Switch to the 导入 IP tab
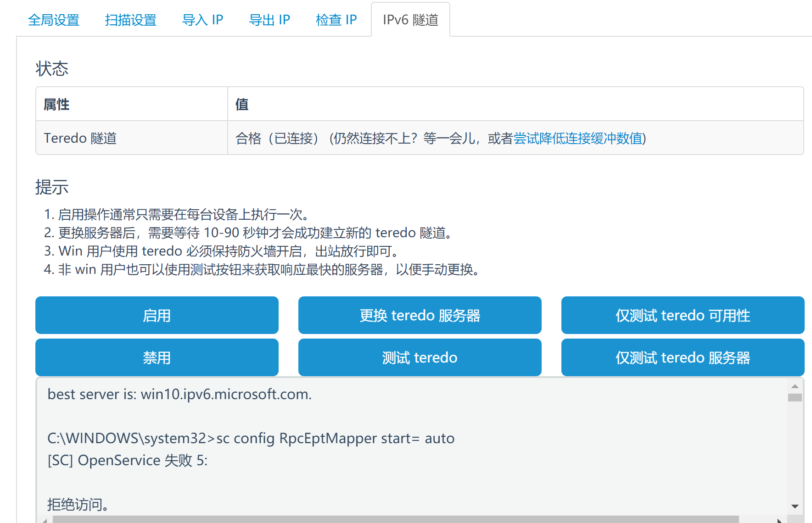 pos(202,19)
